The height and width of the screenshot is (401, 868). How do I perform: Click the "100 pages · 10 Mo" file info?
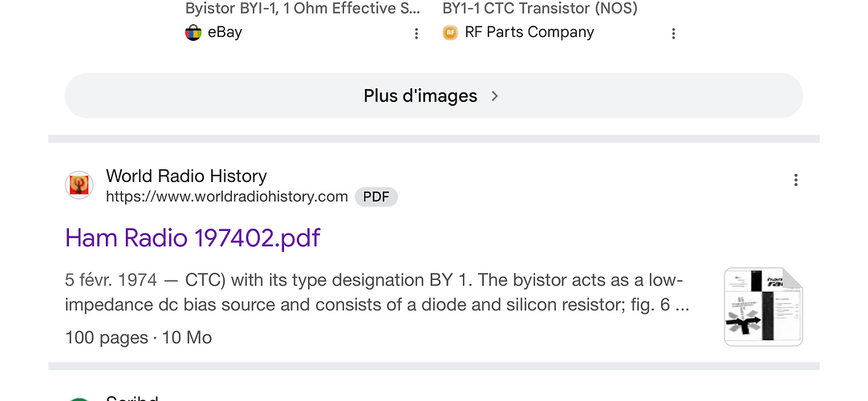tap(138, 338)
